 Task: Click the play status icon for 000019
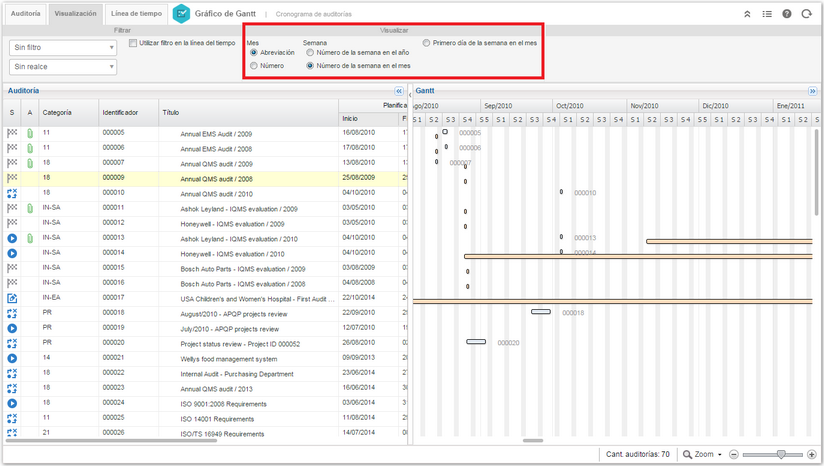point(12,328)
